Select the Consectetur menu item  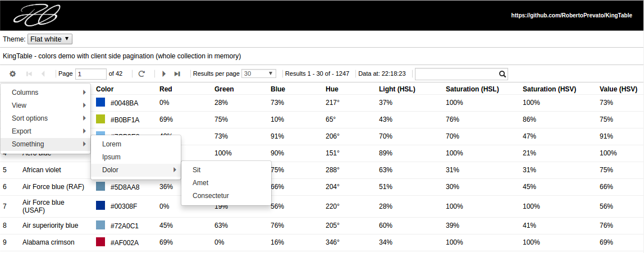[211, 196]
